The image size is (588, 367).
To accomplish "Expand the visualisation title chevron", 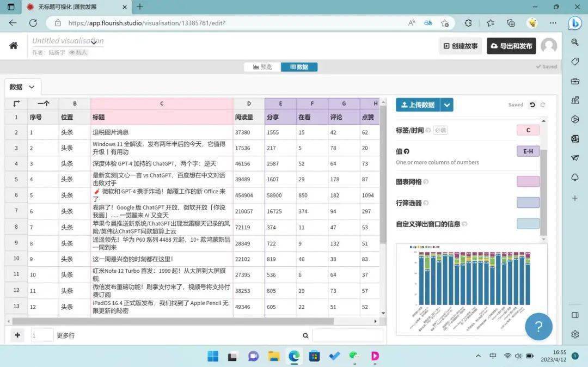I will coord(94,42).
